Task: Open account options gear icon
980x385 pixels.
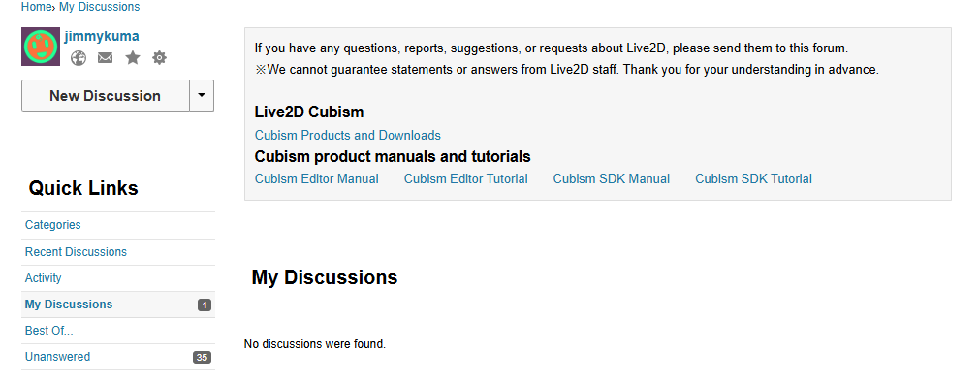Action: [159, 58]
